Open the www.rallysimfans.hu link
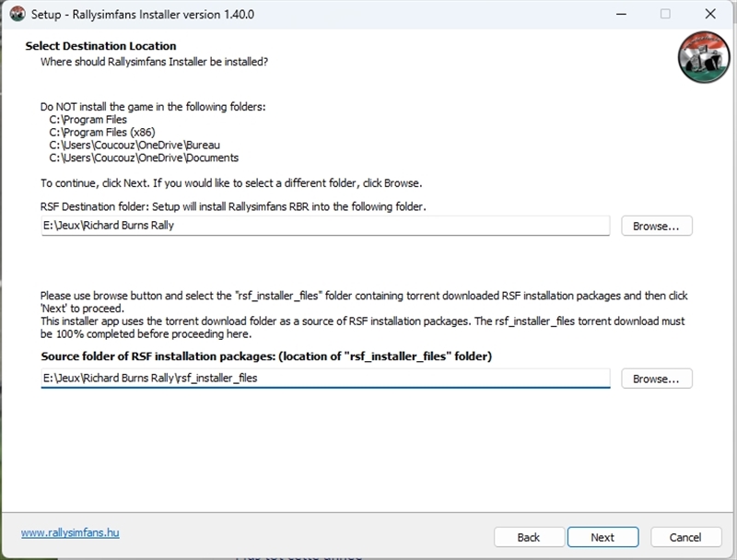The width and height of the screenshot is (737, 560). coord(70,532)
